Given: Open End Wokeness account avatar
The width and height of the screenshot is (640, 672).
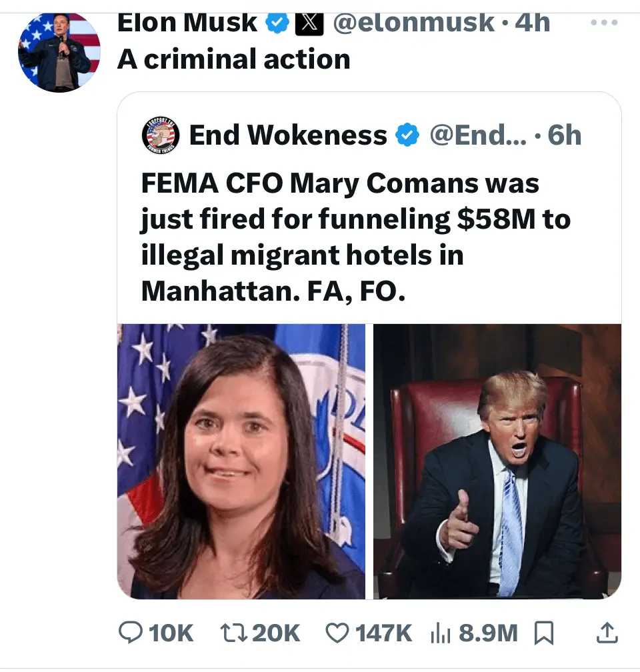Looking at the screenshot, I should point(160,136).
